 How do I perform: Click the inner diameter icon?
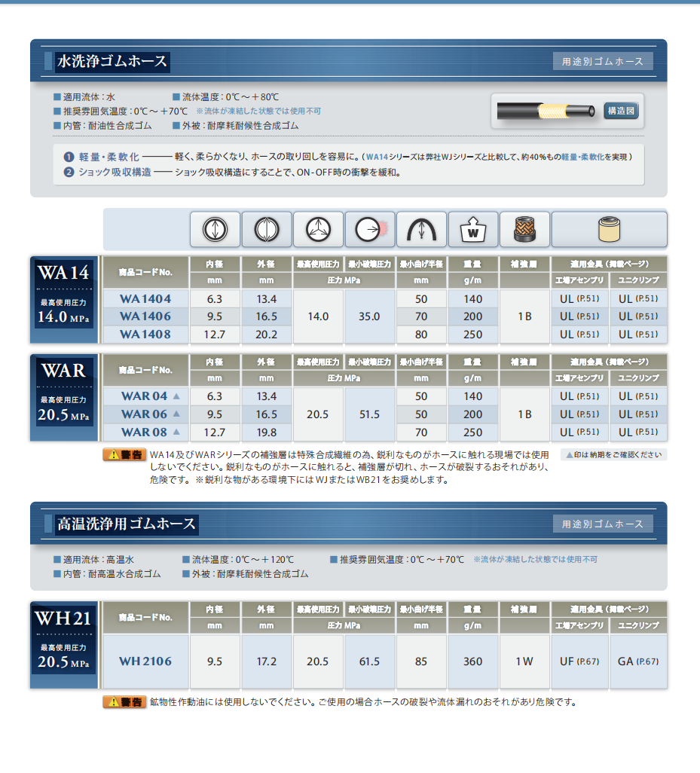pos(215,230)
